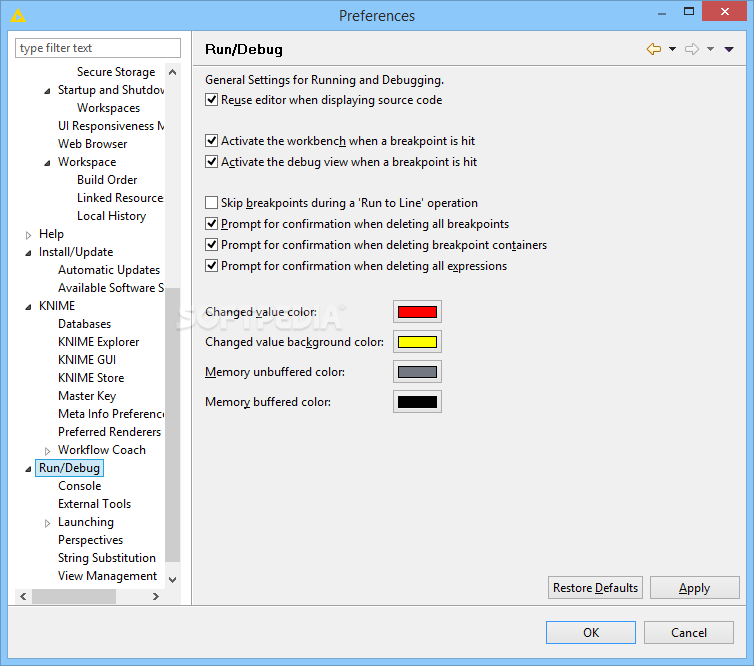
Task: Click the Apply button
Action: point(694,588)
